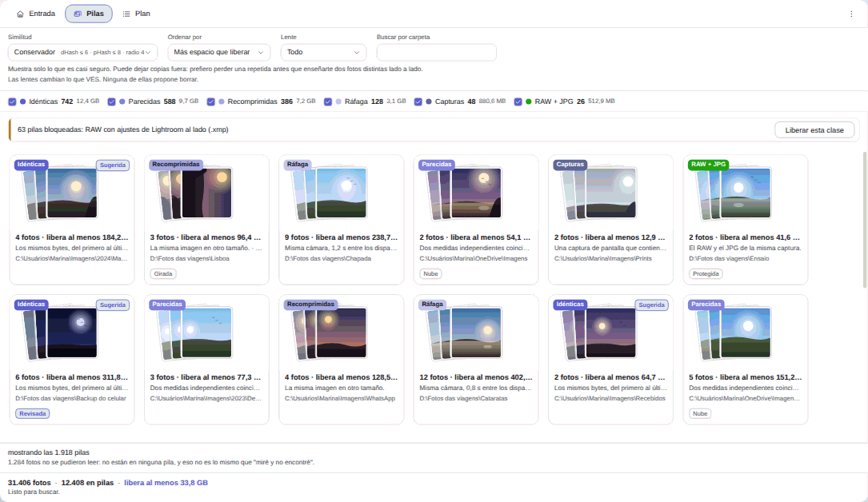Select '4 fotos · libera al menos 128,5' title

(341, 377)
